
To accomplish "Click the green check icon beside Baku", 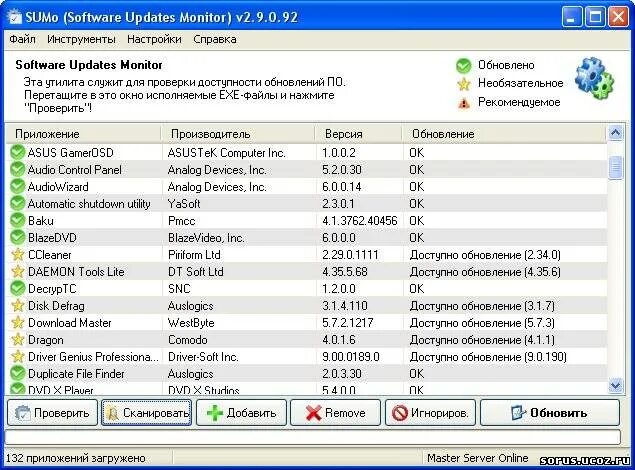I will pyautogui.click(x=17, y=221).
